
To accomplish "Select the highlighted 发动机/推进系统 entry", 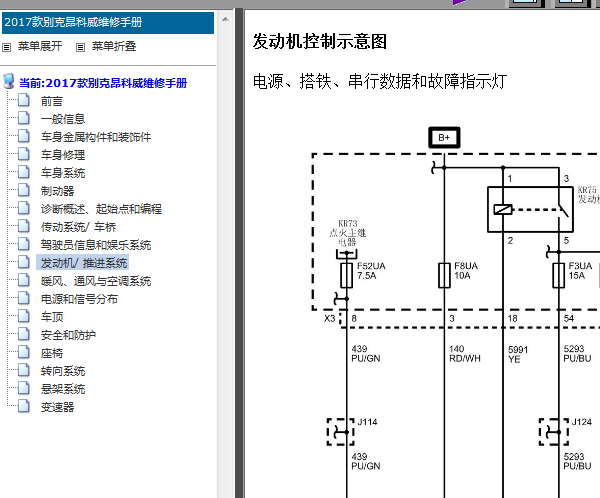I will click(x=83, y=263).
